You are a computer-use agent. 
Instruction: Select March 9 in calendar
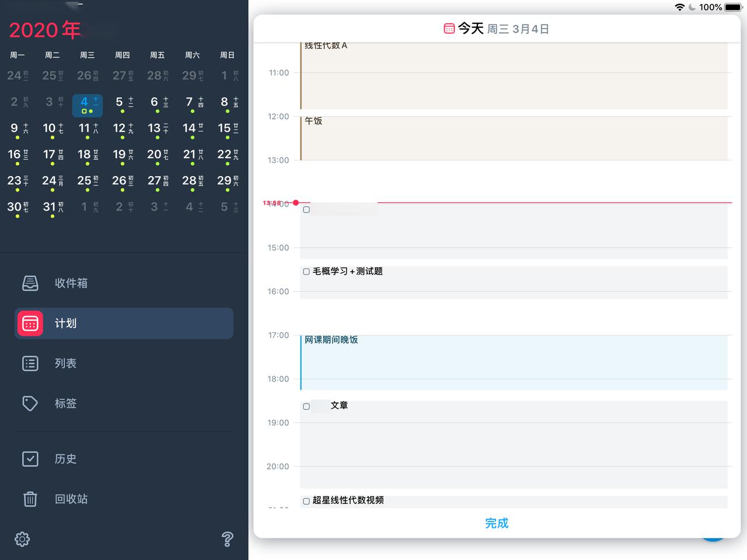click(x=18, y=130)
